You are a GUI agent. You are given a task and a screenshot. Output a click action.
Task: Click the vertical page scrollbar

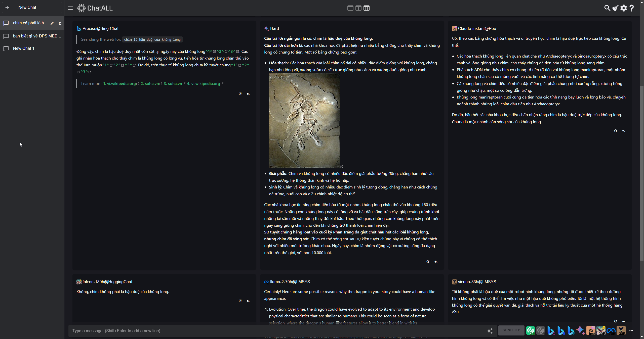(x=642, y=173)
